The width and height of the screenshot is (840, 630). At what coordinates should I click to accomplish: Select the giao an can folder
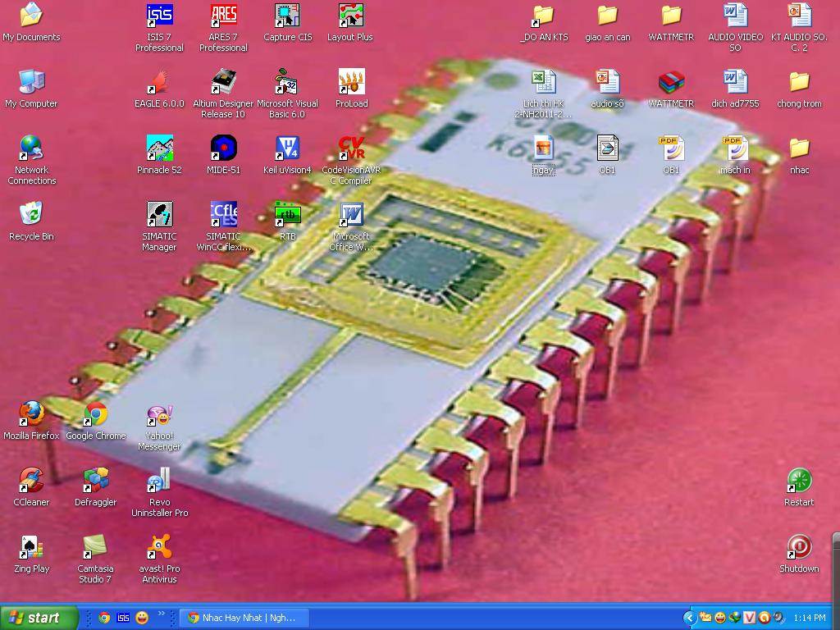point(608,15)
